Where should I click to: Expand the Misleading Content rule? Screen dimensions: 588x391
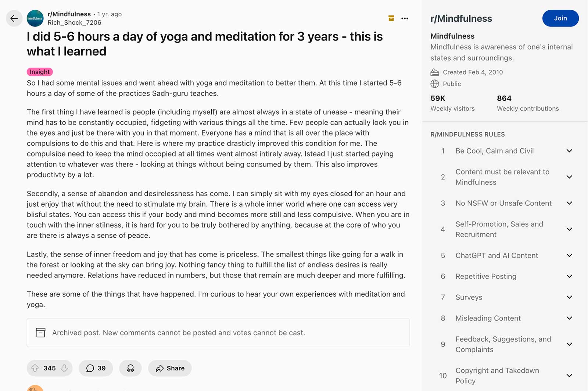[x=569, y=318]
